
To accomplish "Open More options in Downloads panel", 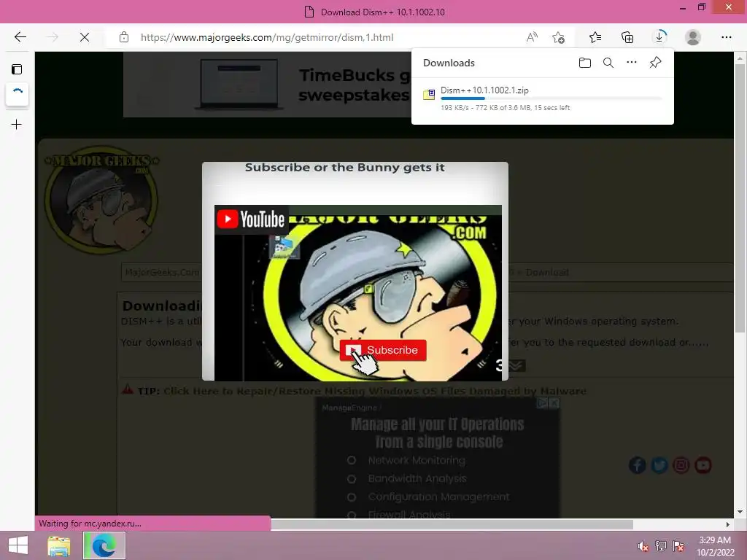I will tap(631, 62).
